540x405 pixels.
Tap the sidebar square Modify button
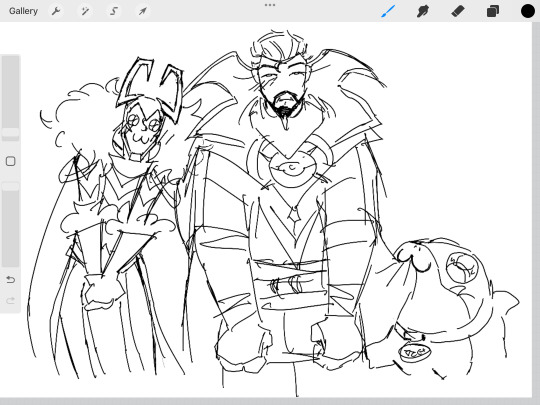[x=11, y=161]
